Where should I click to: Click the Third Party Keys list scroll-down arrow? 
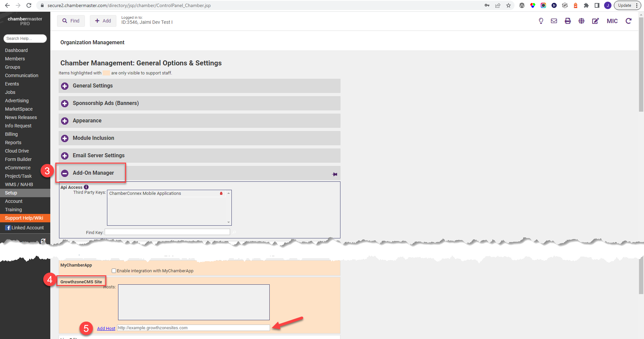[229, 222]
